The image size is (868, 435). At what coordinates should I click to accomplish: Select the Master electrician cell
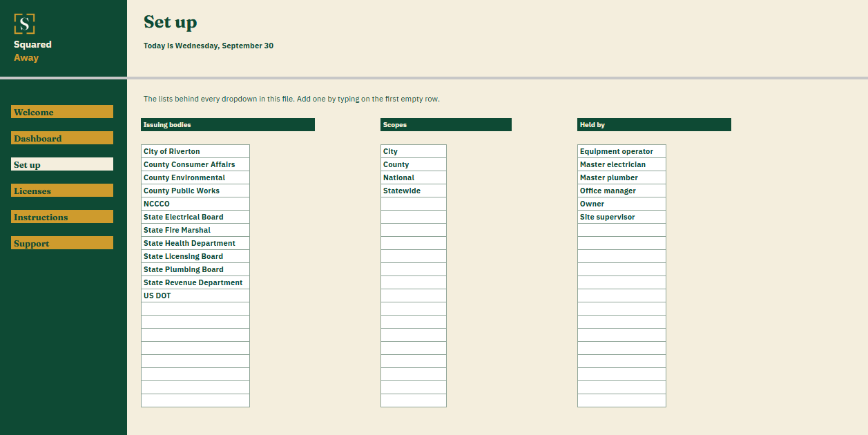(621, 164)
